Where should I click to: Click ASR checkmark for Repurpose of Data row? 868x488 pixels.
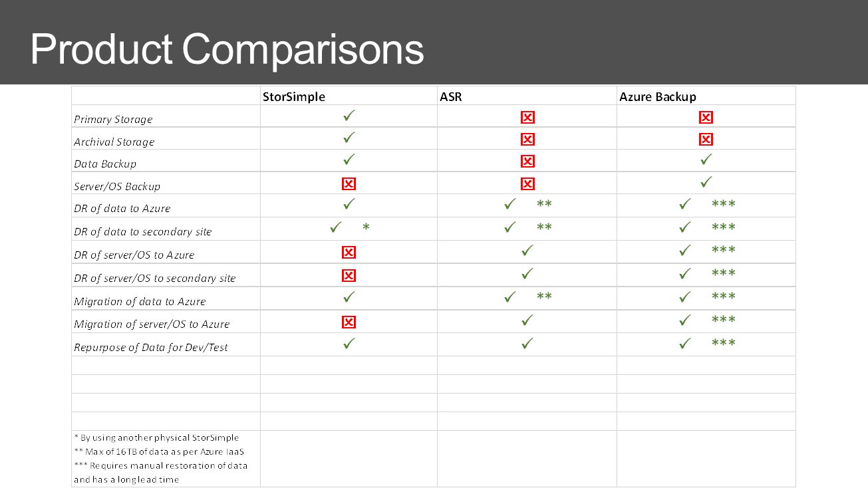click(x=527, y=344)
